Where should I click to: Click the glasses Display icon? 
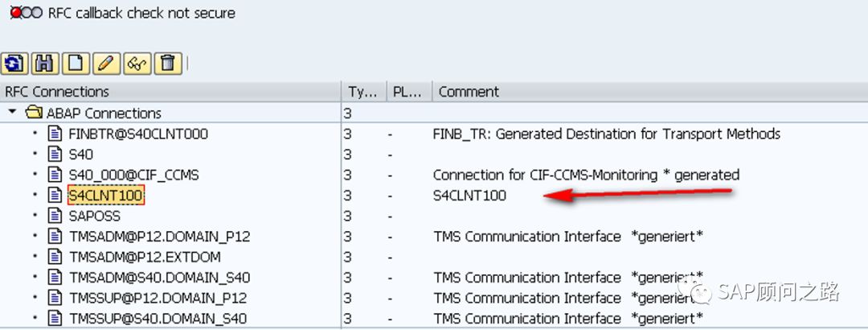point(137,63)
